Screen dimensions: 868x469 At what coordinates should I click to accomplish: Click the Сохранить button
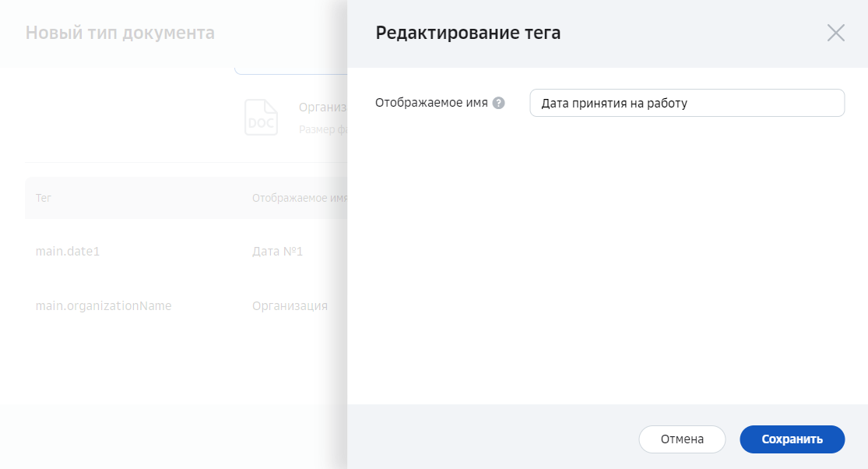pos(792,439)
